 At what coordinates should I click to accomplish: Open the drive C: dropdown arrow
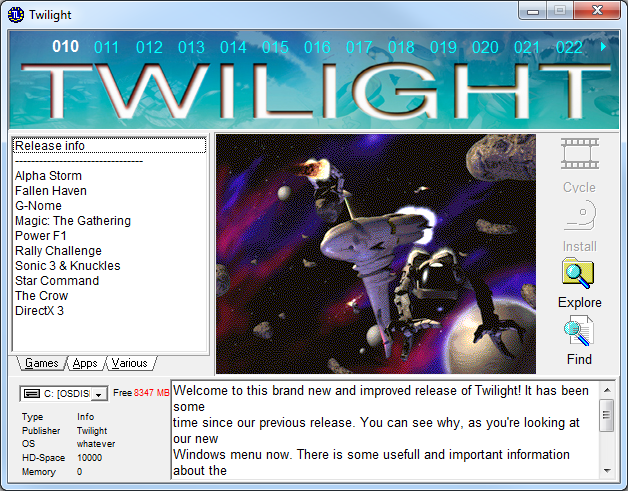pos(99,394)
